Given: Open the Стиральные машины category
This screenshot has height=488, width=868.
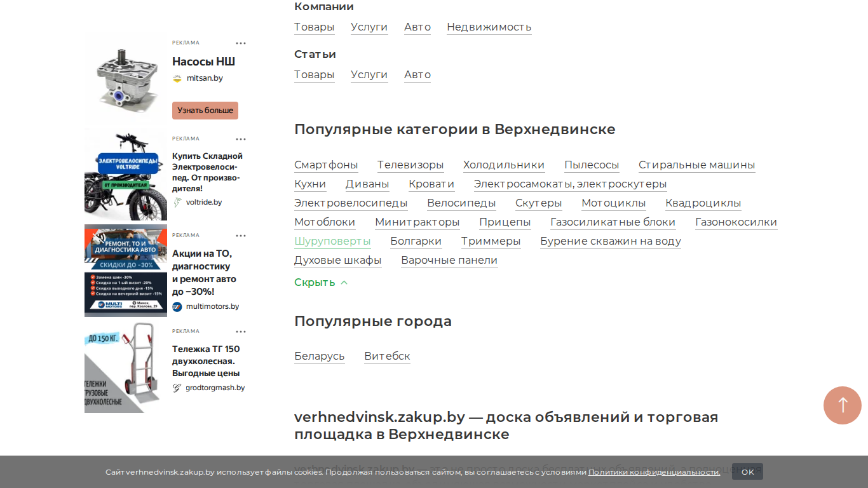Looking at the screenshot, I should (697, 165).
